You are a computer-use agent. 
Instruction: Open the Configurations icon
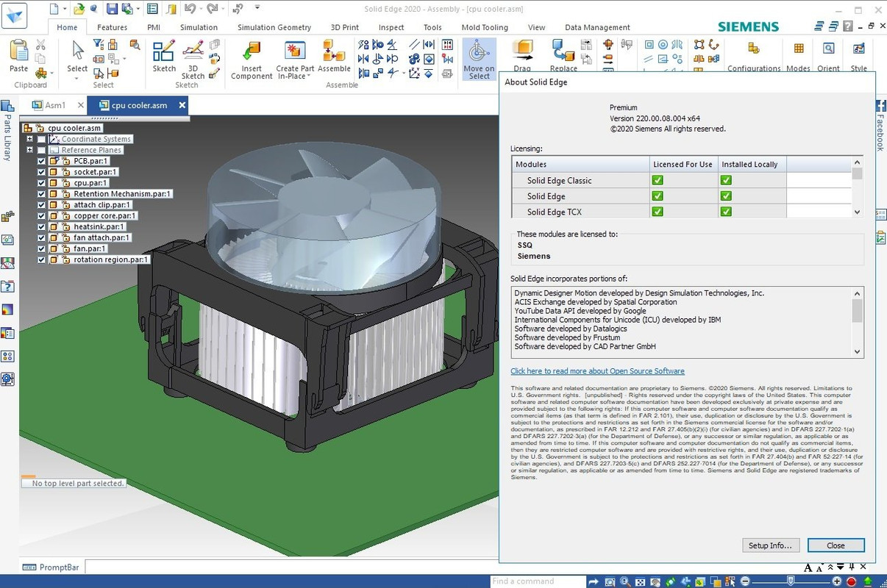pos(753,49)
